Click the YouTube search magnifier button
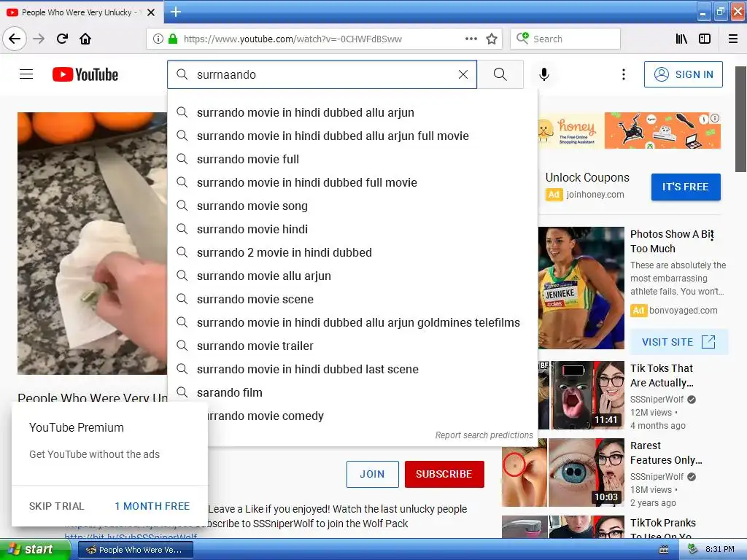747x560 pixels. [500, 74]
